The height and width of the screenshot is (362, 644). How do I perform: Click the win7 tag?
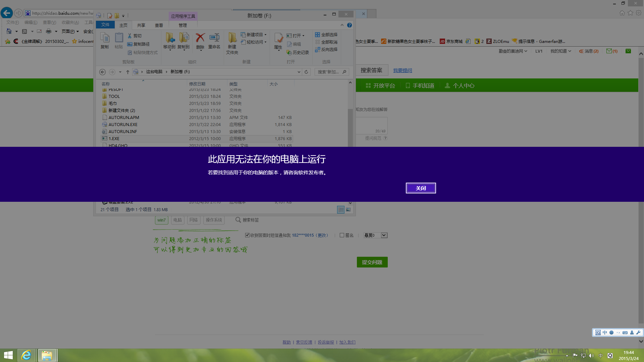(162, 220)
